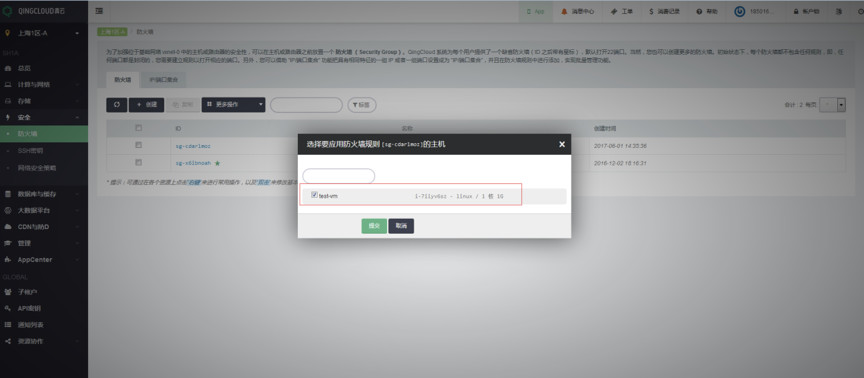Open the per-page count dropdown arrow
Screen dimensions: 864x378
pyautogui.click(x=841, y=105)
